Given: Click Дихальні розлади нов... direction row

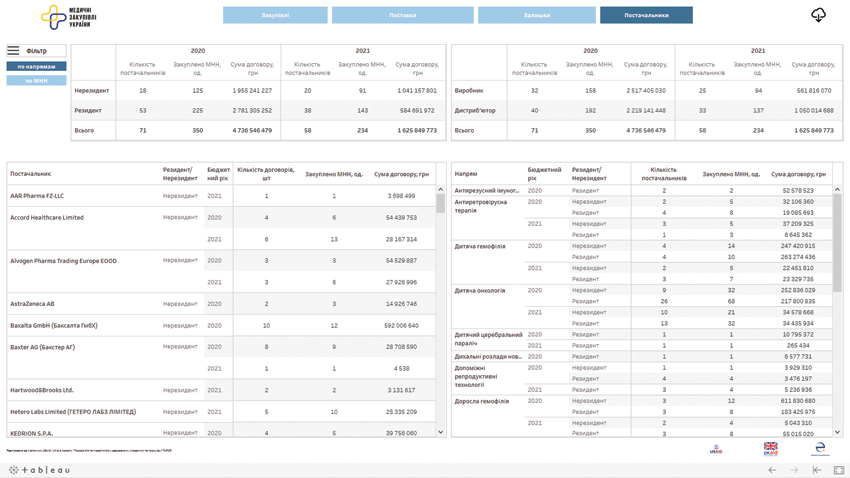Looking at the screenshot, I should [x=487, y=357].
